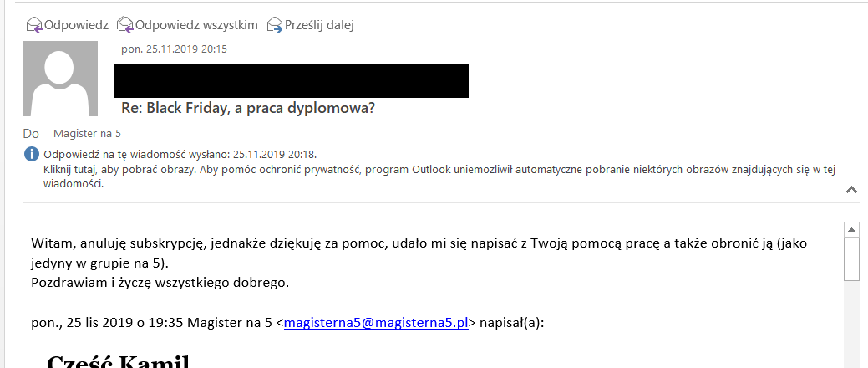This screenshot has width=868, height=368.
Task: Click the Odpowiedz reply icon
Action: (x=34, y=25)
